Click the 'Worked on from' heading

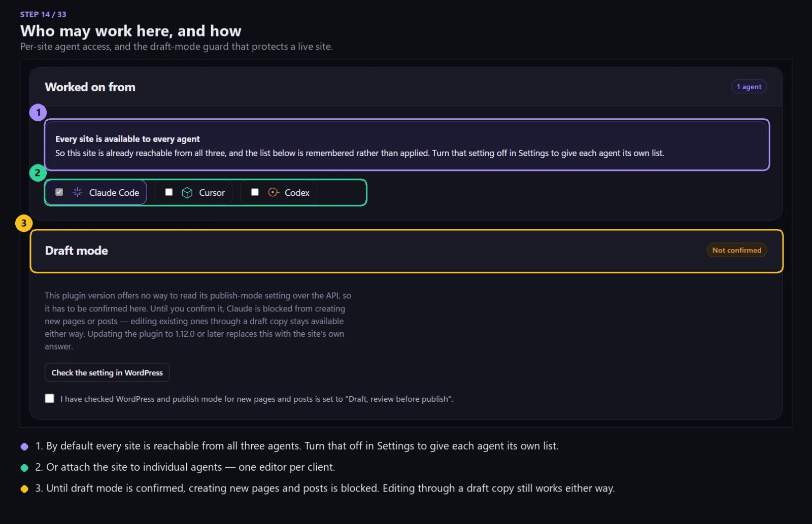[x=90, y=87]
